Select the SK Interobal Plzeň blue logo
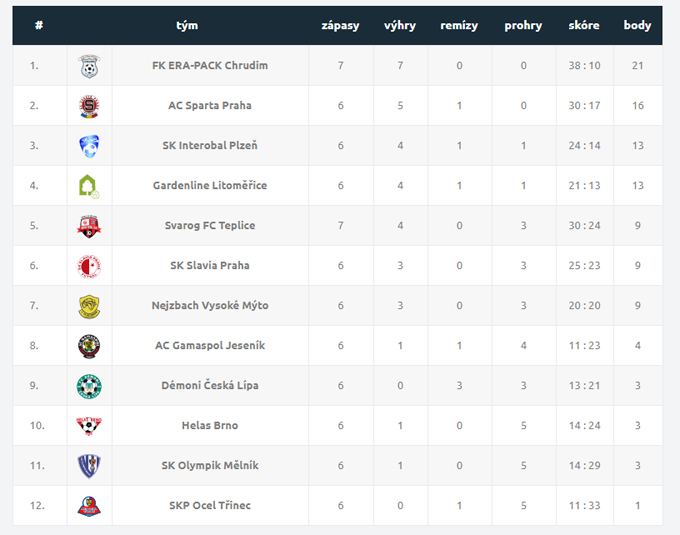Screen dimensions: 680x535 click(89, 146)
